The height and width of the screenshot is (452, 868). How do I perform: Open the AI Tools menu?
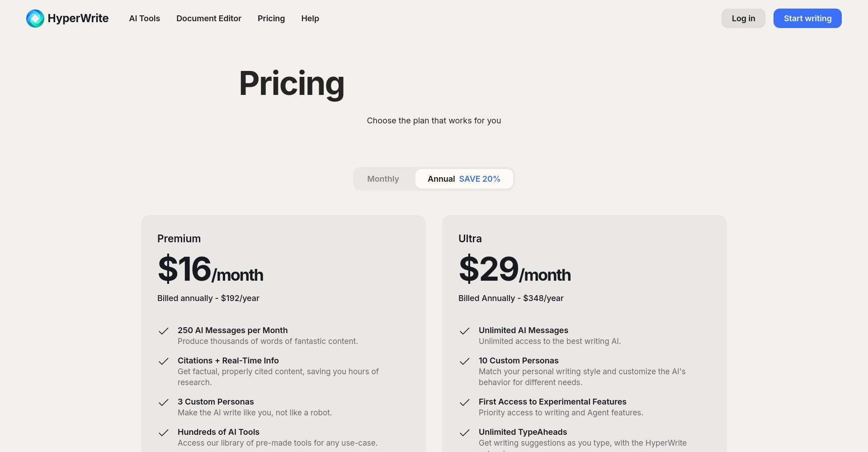[145, 19]
